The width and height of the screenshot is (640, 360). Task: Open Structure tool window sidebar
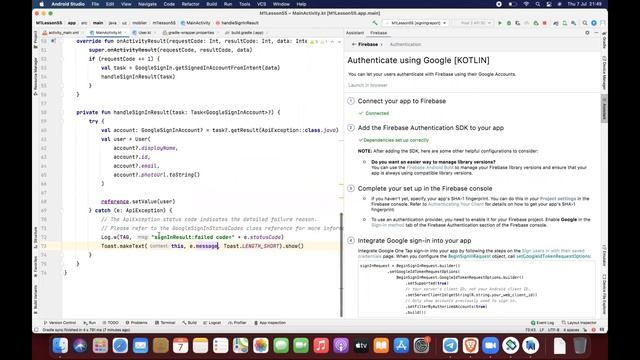coord(36,238)
